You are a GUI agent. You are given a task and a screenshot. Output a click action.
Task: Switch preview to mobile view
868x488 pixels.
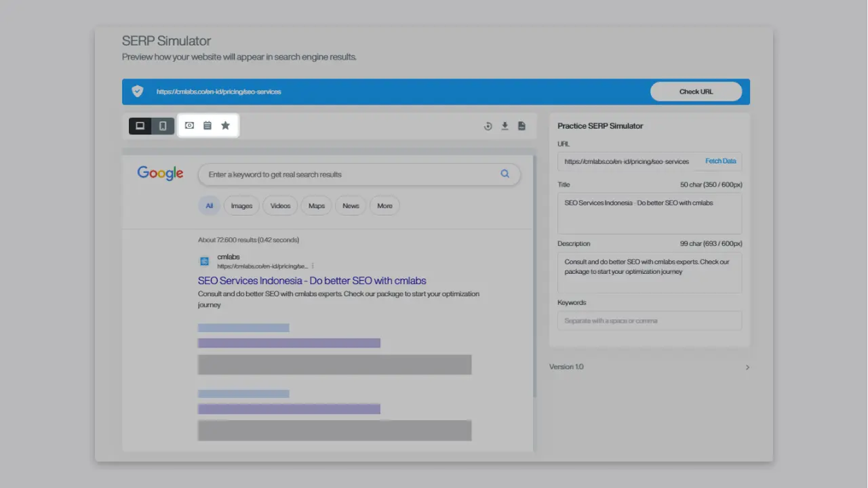click(163, 125)
